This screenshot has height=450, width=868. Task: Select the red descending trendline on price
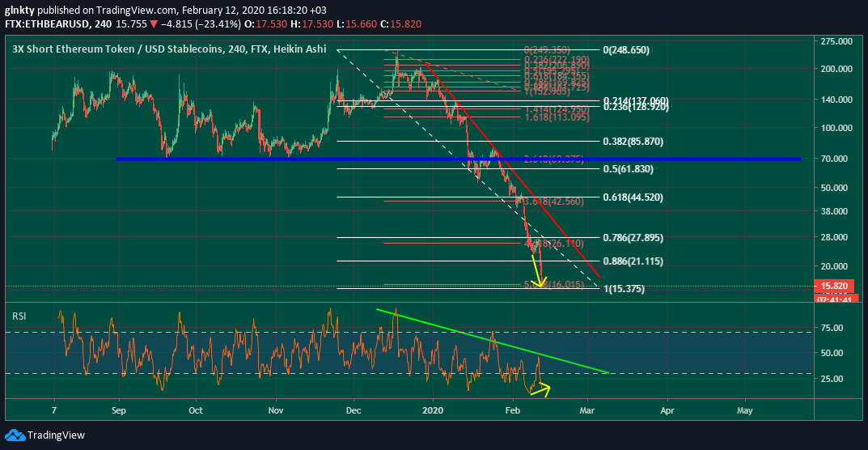512,169
